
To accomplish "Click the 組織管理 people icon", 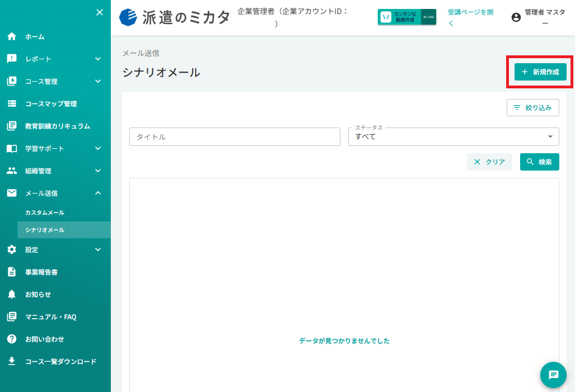I will pyautogui.click(x=12, y=171).
